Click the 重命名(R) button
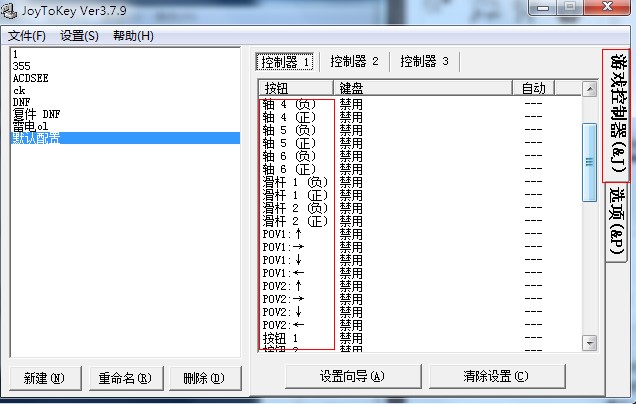This screenshot has height=404, width=636. pyautogui.click(x=126, y=378)
